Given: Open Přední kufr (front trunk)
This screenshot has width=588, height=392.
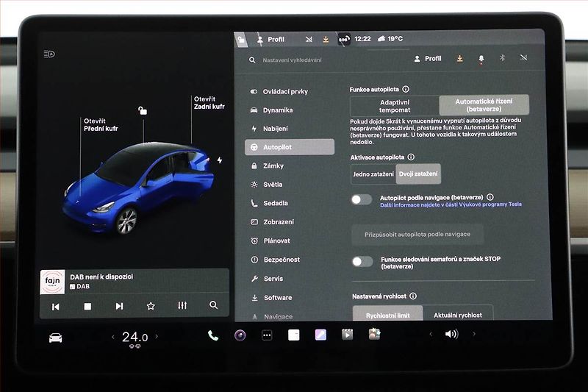Looking at the screenshot, I should (x=101, y=124).
